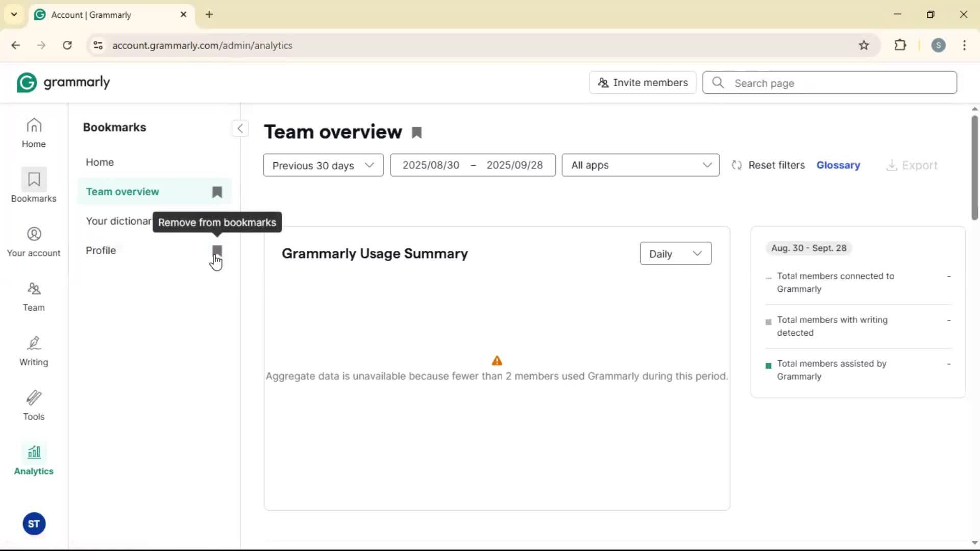Image resolution: width=980 pixels, height=551 pixels.
Task: Unbookmark Team overview in bookmarks list
Action: coord(217,192)
